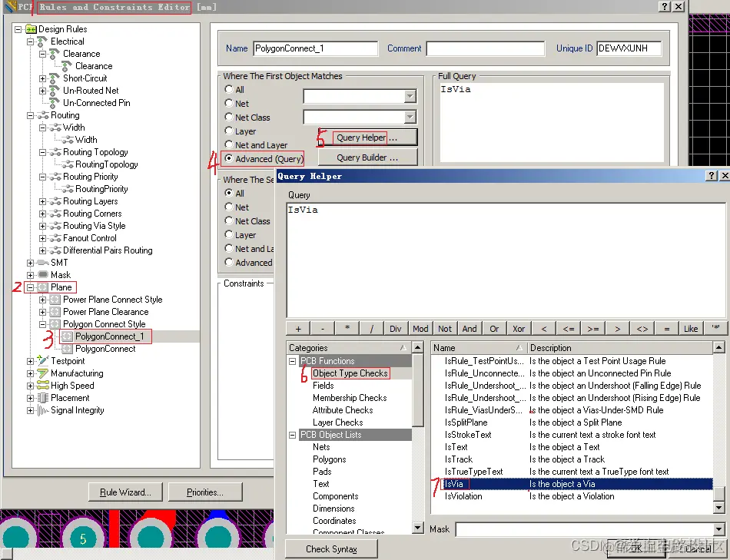Click the Un-Connected Pin rule icon
Image resolution: width=730 pixels, height=560 pixels.
tap(55, 103)
